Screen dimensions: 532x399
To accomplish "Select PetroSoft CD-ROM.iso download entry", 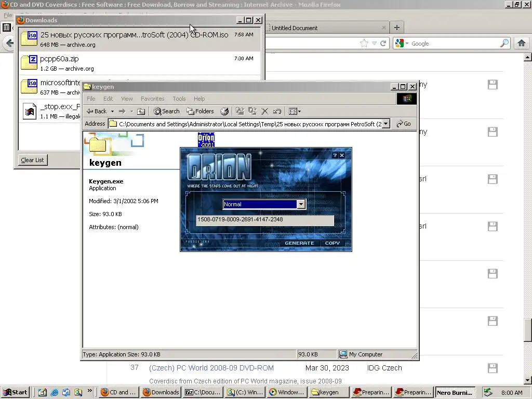I will 140,39.
